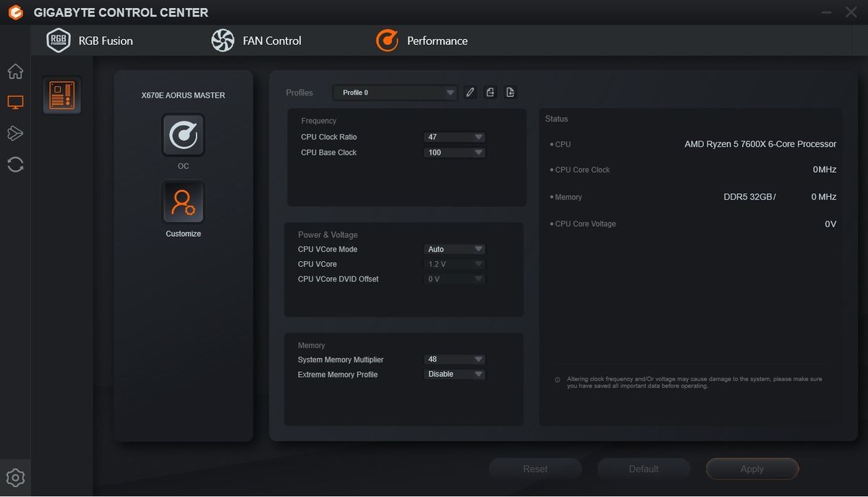Click the RGB Fusion hexagon logo
The image size is (868, 497).
click(x=59, y=41)
